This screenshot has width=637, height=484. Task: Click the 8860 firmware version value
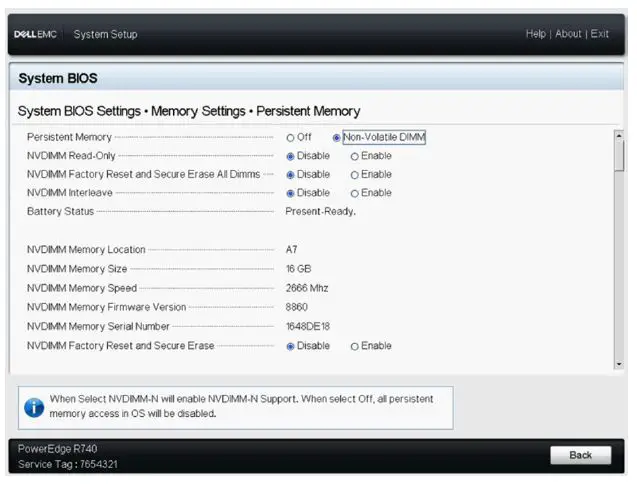click(x=296, y=307)
